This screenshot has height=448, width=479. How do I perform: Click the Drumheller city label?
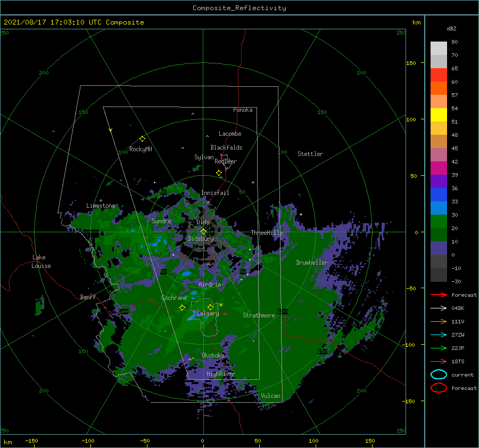click(x=312, y=263)
